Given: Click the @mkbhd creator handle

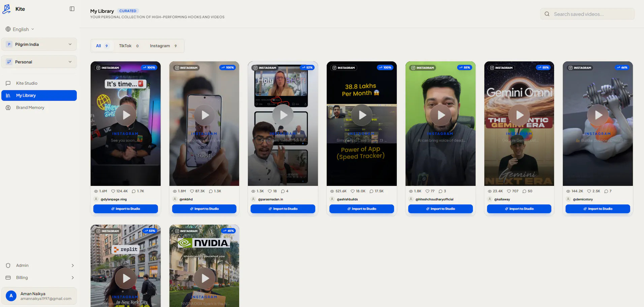Looking at the screenshot, I should click(186, 199).
